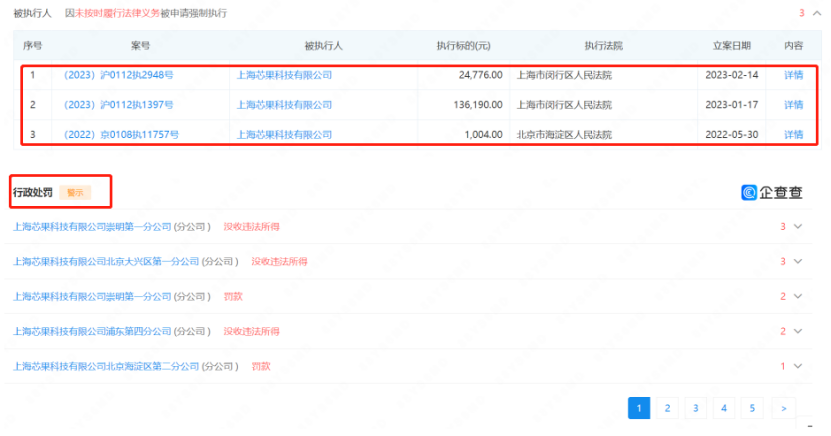Open case (2023)沪0112执1397号 link
The image size is (831, 436).
(x=117, y=105)
